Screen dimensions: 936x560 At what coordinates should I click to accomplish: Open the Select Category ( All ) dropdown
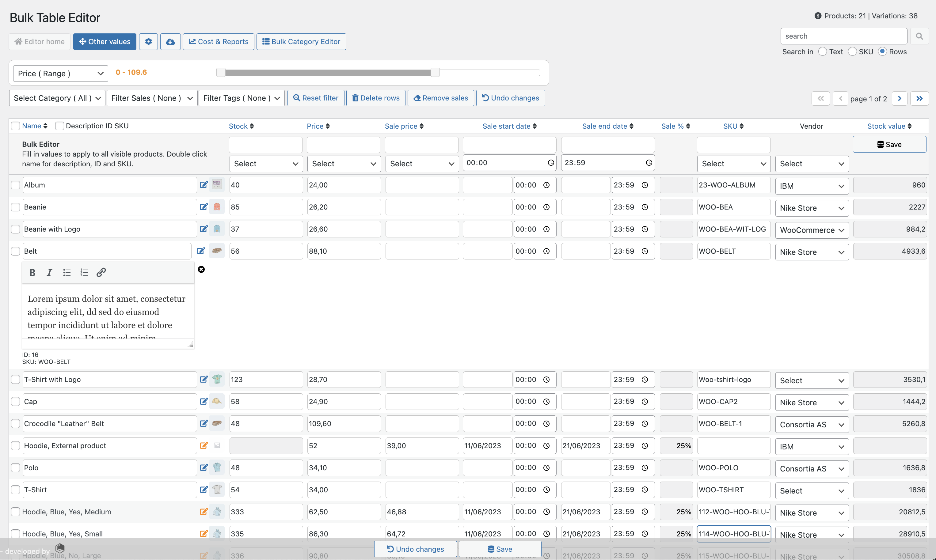point(57,98)
